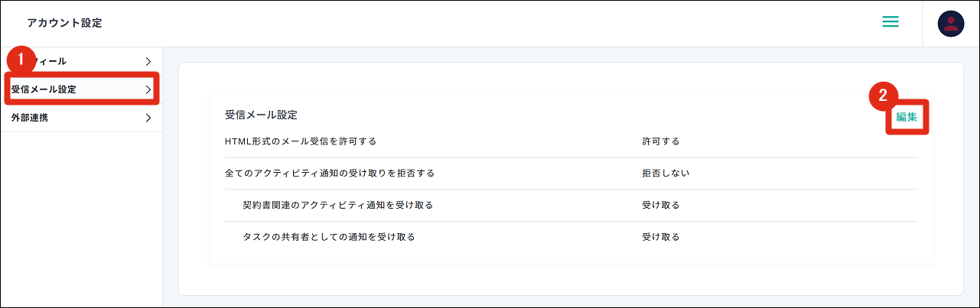Expand the プロフィール chevron arrow
The height and width of the screenshot is (308, 980).
point(148,61)
